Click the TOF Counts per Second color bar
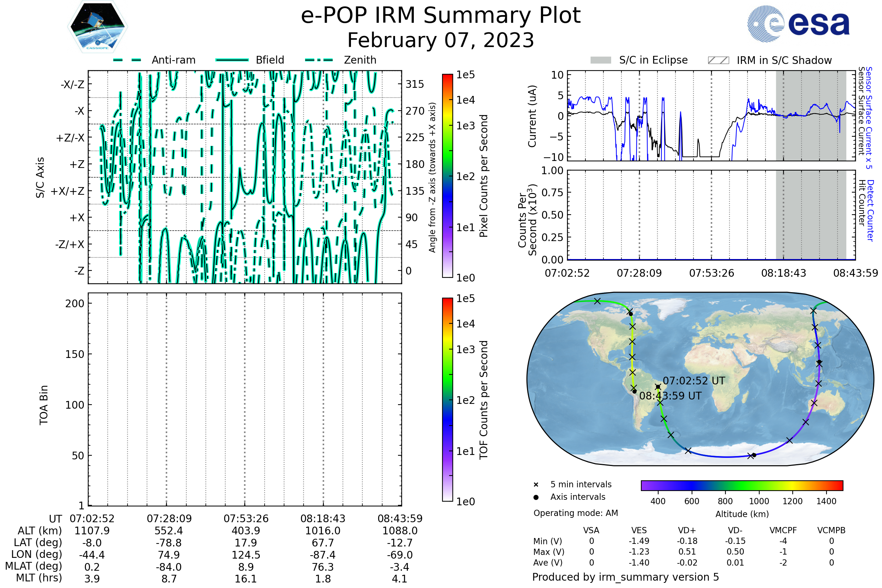Image resolution: width=882 pixels, height=588 pixels. (x=447, y=399)
